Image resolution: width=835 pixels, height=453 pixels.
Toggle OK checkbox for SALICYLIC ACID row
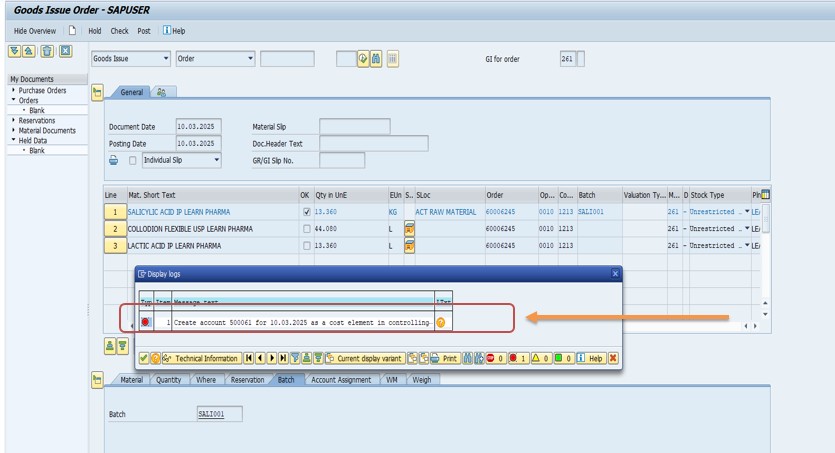[x=307, y=212]
